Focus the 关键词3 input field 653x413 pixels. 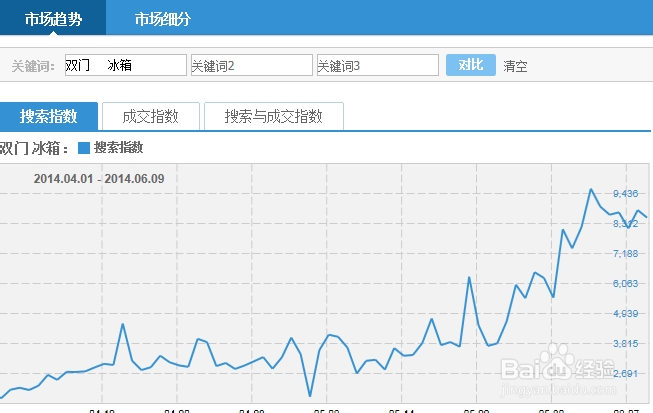378,65
